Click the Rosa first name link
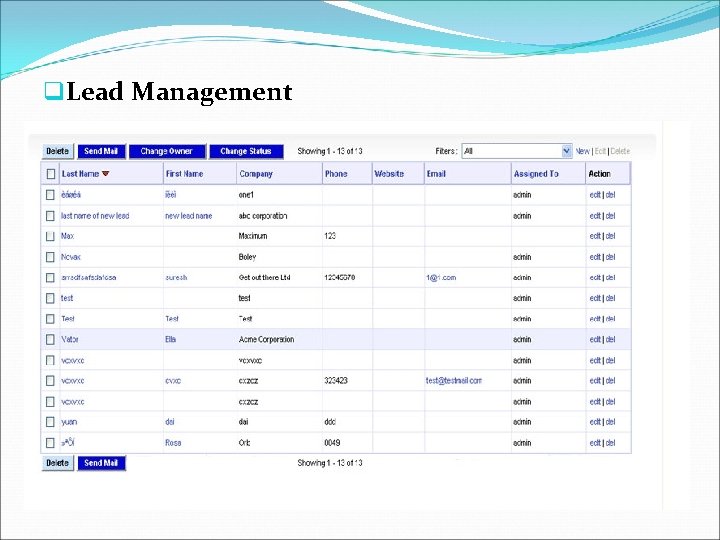The width and height of the screenshot is (720, 540). pyautogui.click(x=173, y=443)
